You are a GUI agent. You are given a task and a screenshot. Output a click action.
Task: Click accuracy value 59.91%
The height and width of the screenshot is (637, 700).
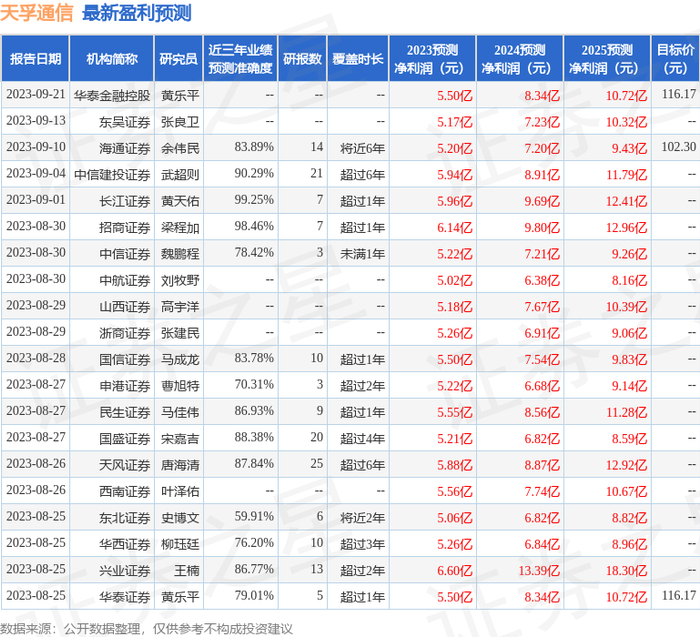click(254, 516)
